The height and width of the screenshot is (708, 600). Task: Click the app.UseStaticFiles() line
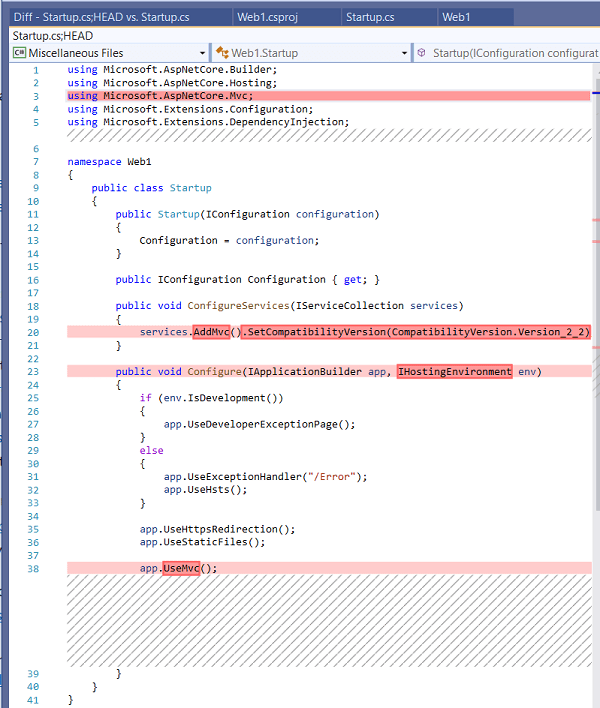tap(202, 542)
